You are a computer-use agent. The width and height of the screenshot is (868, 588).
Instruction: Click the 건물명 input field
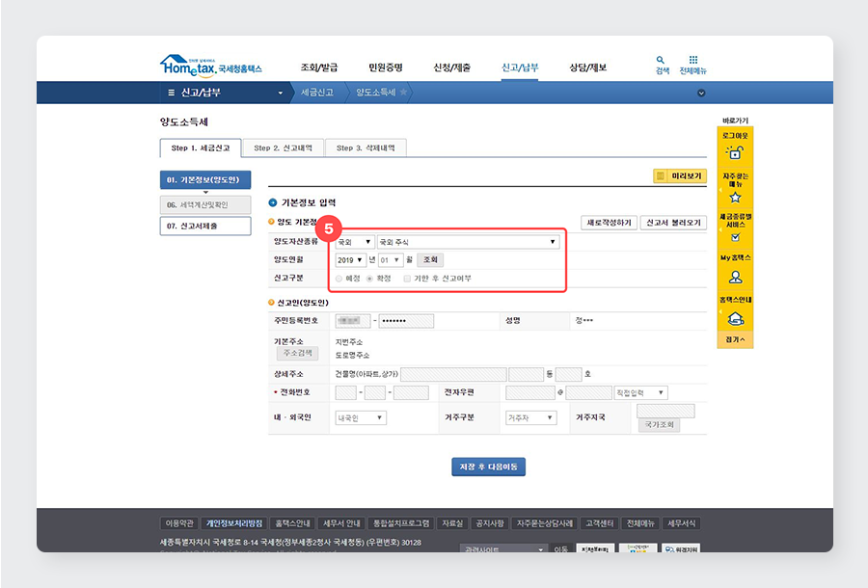[x=453, y=374]
